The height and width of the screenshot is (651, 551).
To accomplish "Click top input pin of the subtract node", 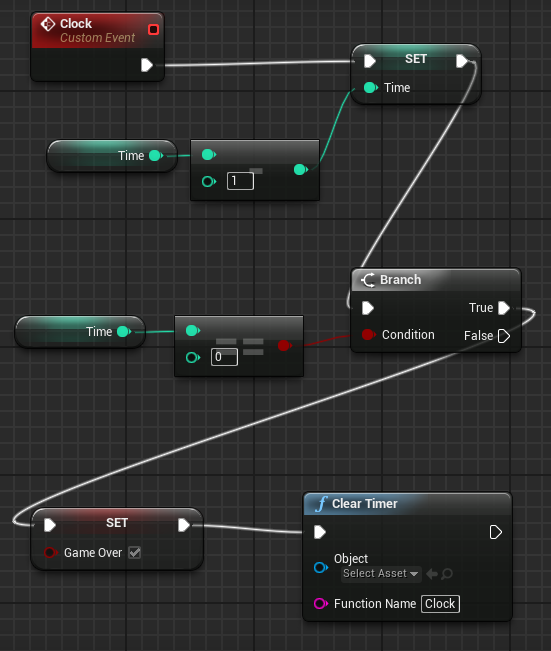I will click(209, 155).
